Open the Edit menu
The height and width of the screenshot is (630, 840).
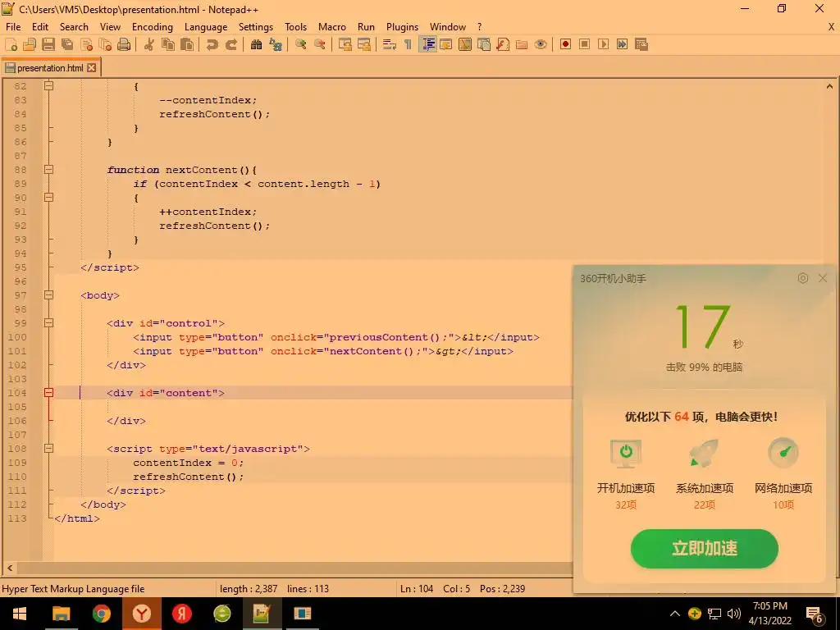tap(40, 27)
